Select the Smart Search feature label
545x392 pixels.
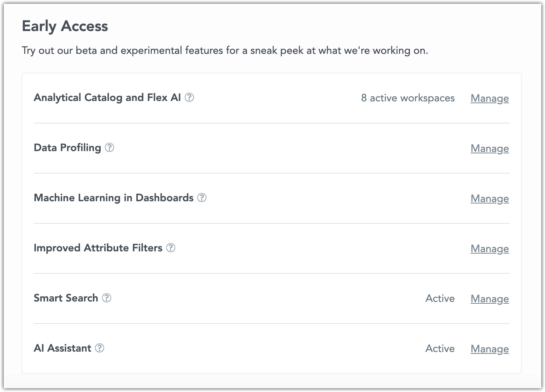tap(66, 298)
